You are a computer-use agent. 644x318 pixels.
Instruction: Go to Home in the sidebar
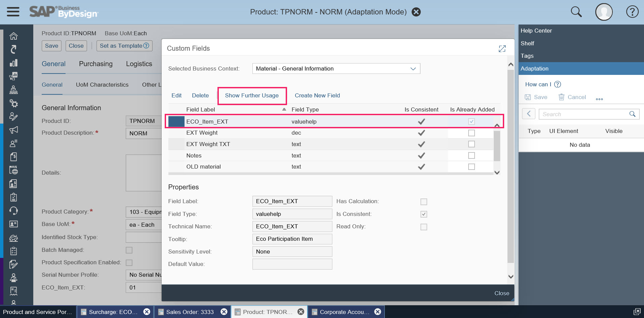(x=13, y=36)
